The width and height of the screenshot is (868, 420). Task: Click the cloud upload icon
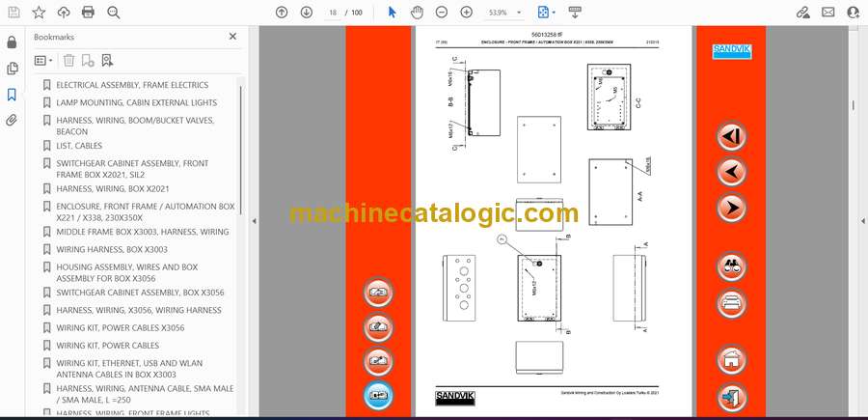(x=64, y=13)
